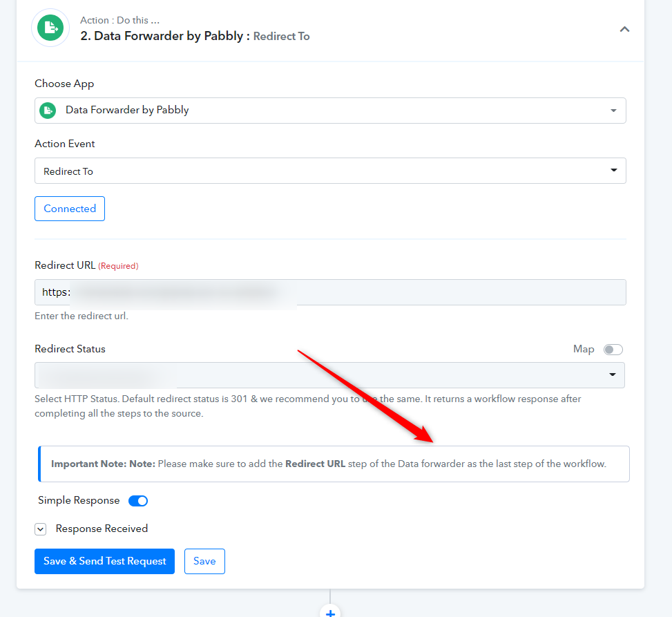Open the Choose App dropdown

(x=330, y=111)
